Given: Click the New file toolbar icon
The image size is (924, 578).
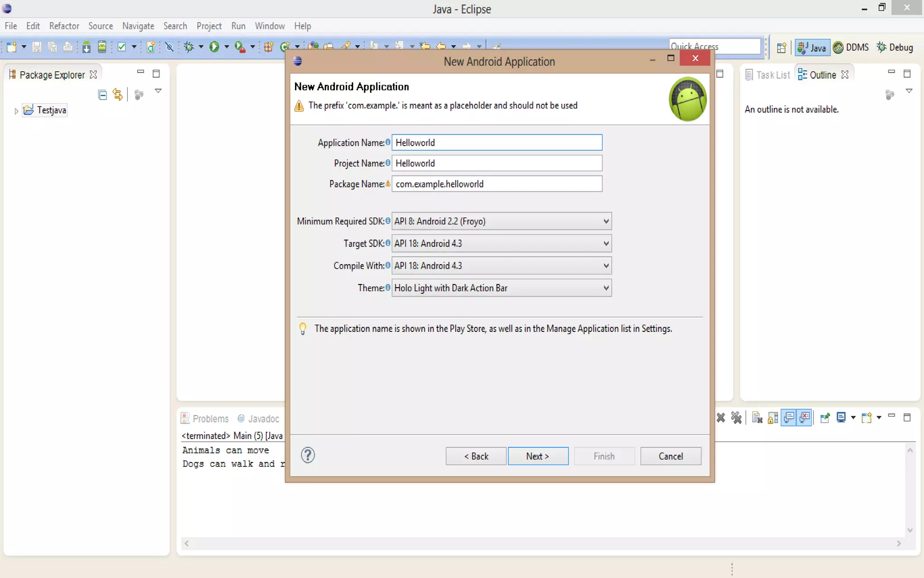Looking at the screenshot, I should click(12, 47).
